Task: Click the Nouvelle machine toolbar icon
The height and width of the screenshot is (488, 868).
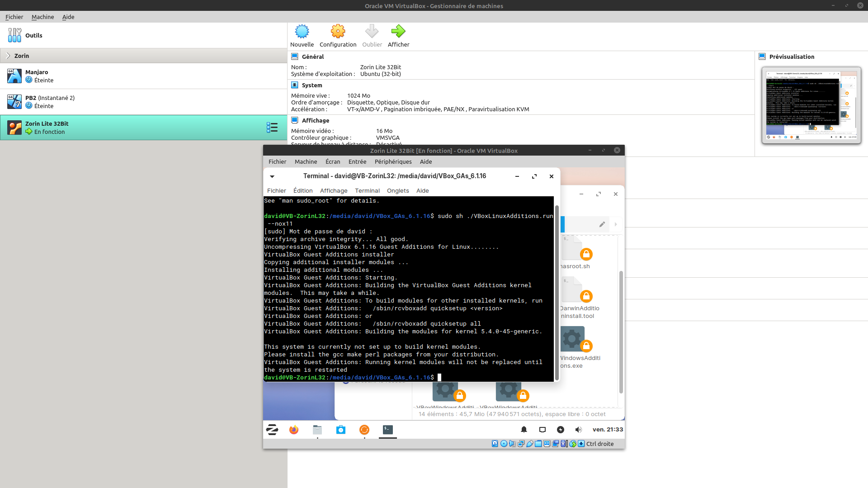Action: tap(302, 32)
